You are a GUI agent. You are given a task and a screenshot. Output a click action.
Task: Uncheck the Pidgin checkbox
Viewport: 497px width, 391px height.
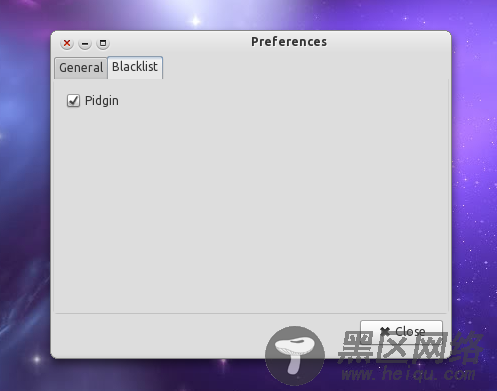[73, 100]
